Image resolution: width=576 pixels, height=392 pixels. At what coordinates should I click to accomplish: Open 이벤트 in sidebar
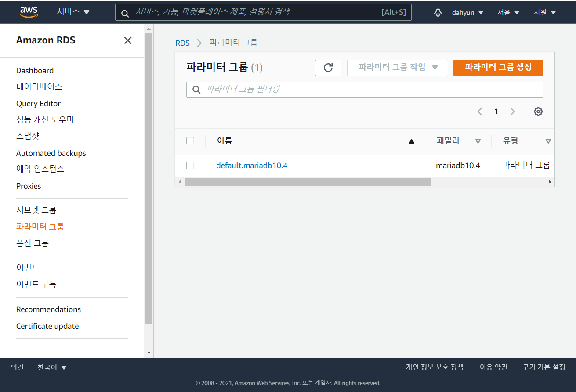coord(28,267)
